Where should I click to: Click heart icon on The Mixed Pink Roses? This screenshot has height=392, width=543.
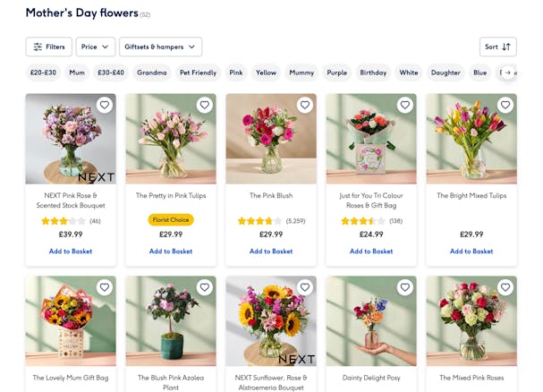(x=505, y=287)
